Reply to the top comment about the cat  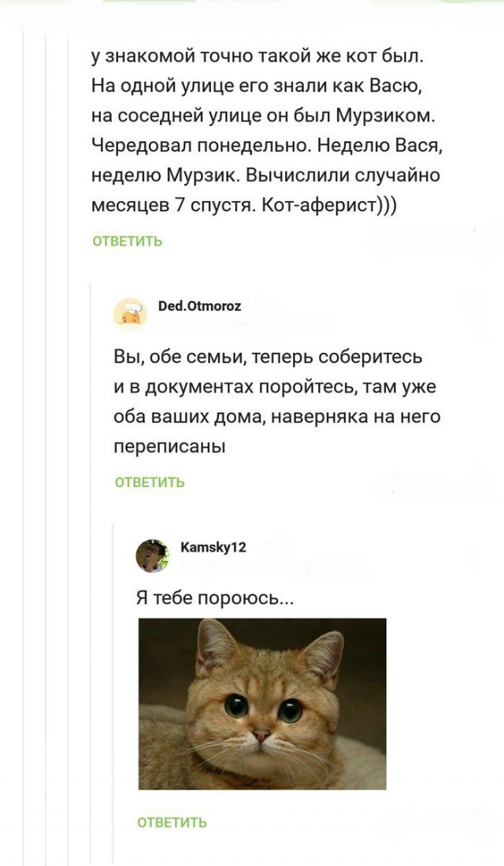[128, 241]
